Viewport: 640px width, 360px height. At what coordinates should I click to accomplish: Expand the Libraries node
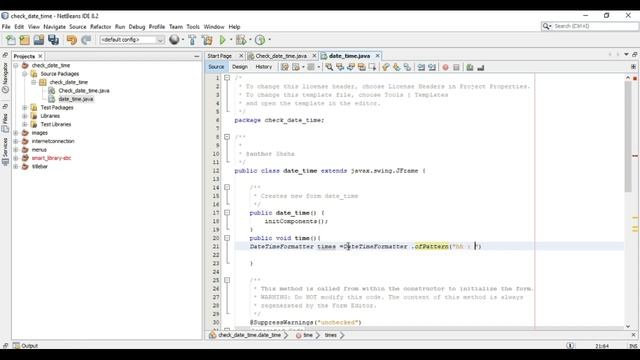(25, 116)
